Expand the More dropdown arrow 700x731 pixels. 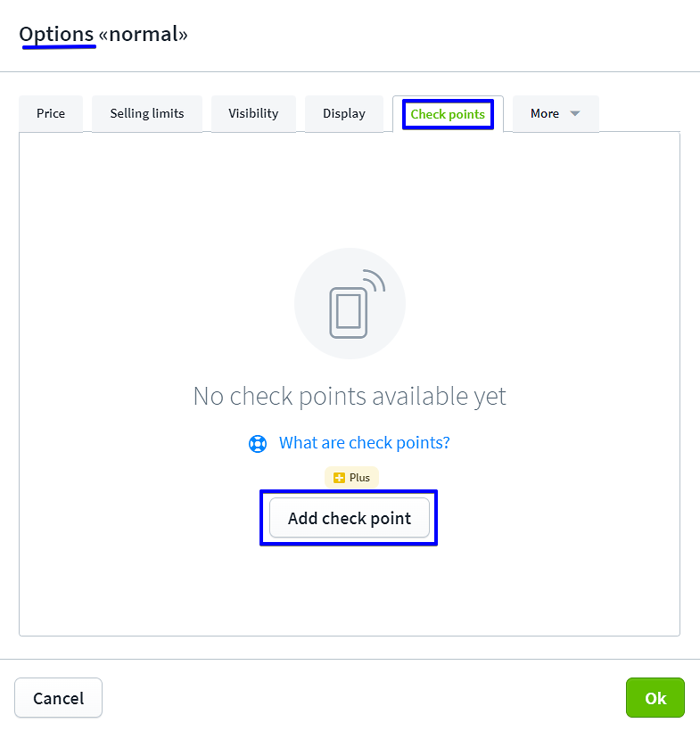pos(574,114)
